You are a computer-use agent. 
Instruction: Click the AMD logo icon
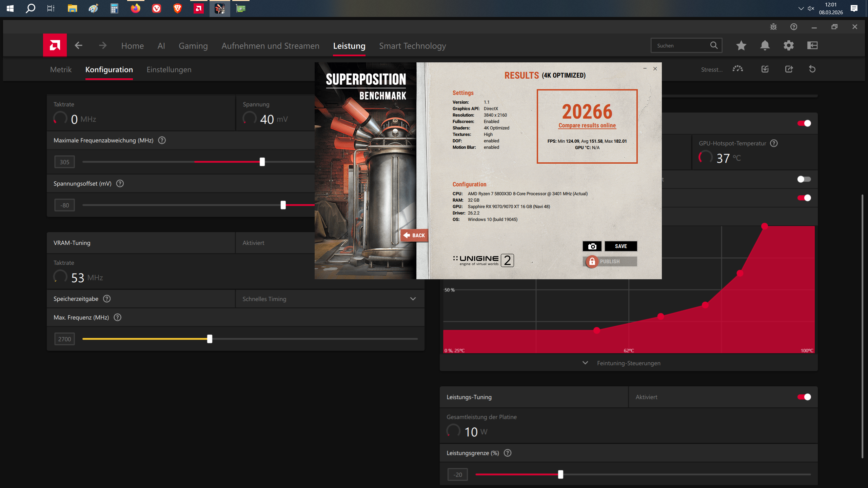tap(55, 45)
